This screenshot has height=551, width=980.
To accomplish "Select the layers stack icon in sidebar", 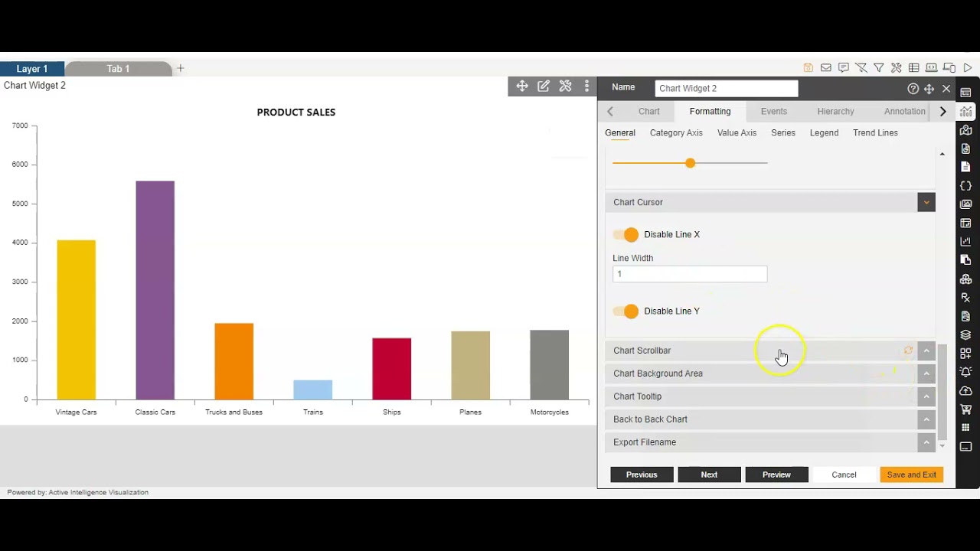I will pyautogui.click(x=966, y=335).
